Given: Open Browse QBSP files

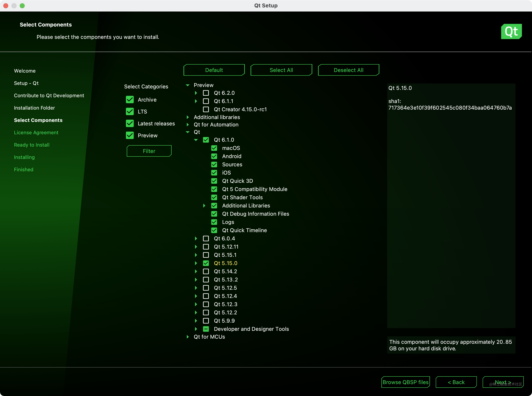Looking at the screenshot, I should [x=405, y=382].
